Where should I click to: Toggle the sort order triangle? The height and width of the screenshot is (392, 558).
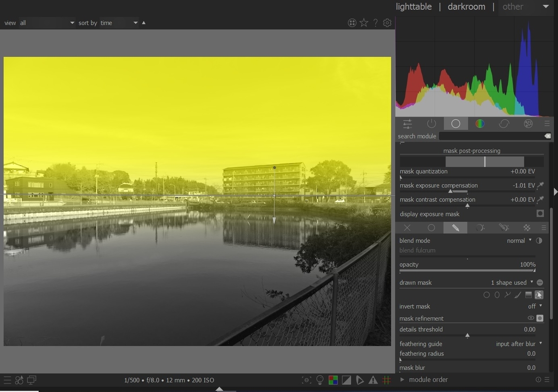[144, 23]
